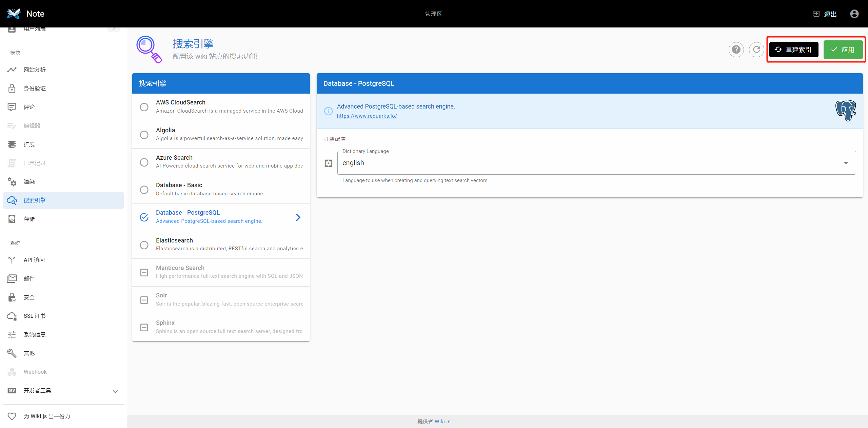868x428 pixels.
Task: Open the Dictionary Language dropdown
Action: tap(596, 163)
